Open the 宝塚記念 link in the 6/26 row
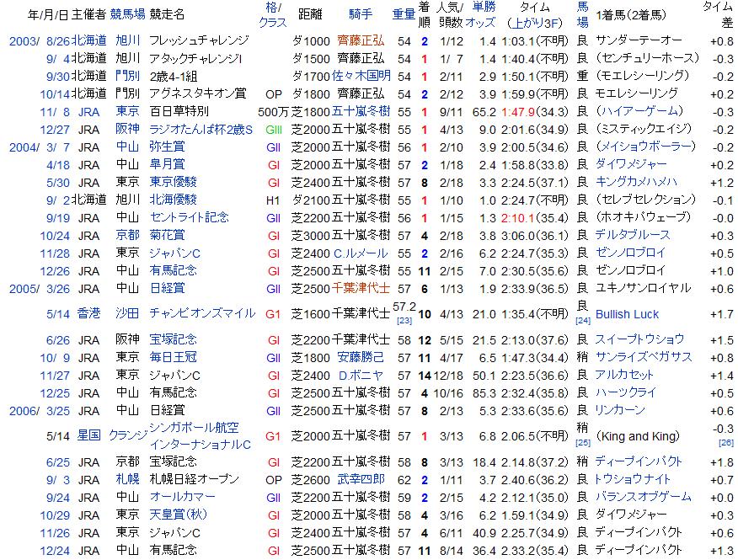Screen dimensions: 738x560 coord(174,339)
